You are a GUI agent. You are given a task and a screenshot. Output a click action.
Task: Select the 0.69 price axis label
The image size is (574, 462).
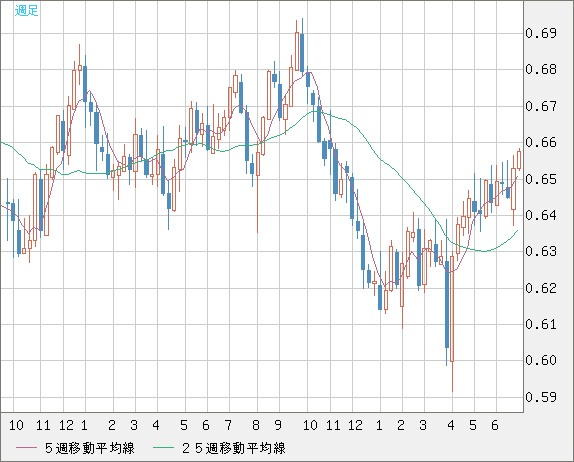point(541,33)
